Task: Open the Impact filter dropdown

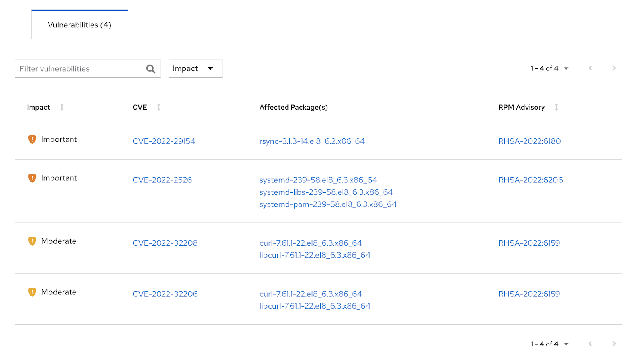Action: 195,68
